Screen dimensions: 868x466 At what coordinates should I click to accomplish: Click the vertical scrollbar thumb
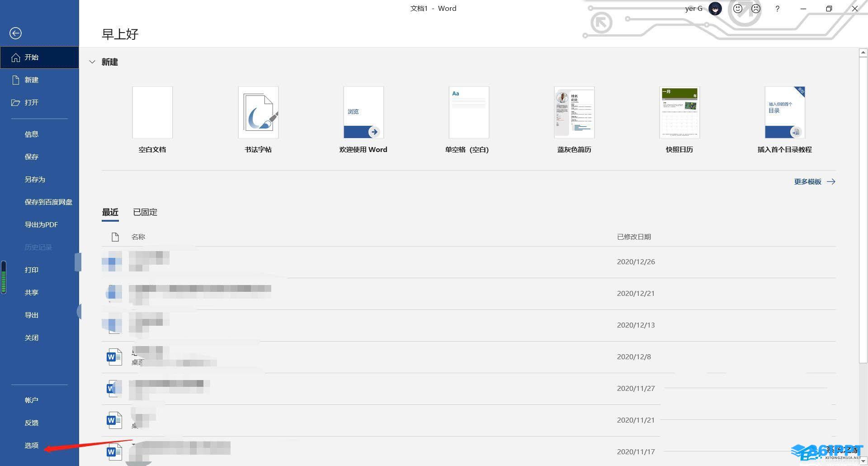pos(863,210)
